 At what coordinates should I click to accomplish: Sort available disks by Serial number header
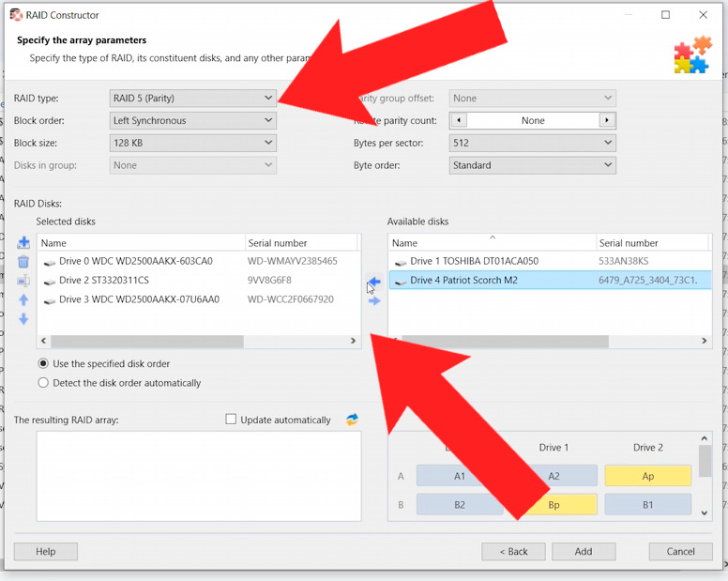tap(652, 243)
